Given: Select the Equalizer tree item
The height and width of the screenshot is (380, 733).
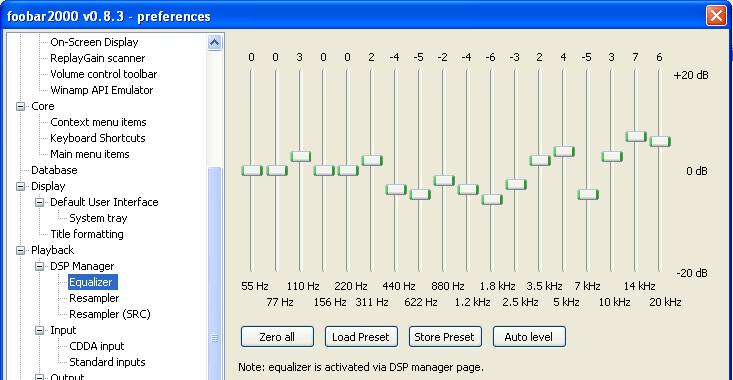Looking at the screenshot, I should click(93, 282).
